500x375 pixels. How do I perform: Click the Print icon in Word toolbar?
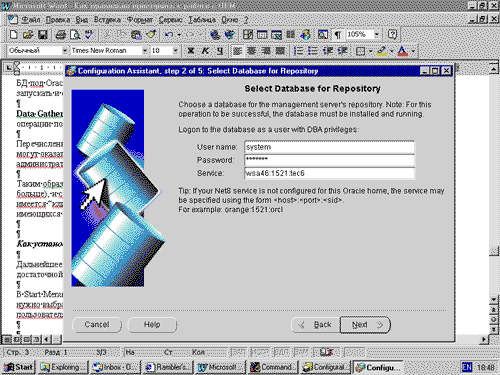pos(60,34)
